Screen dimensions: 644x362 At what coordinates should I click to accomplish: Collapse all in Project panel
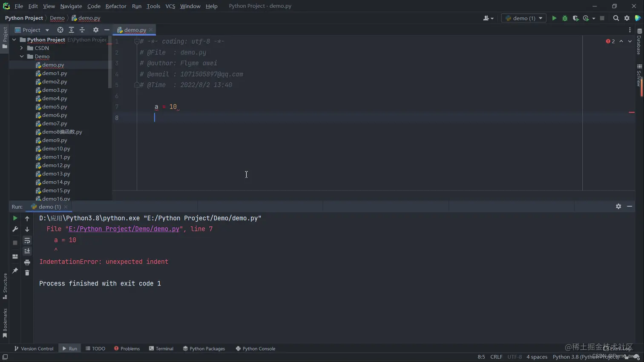click(82, 30)
